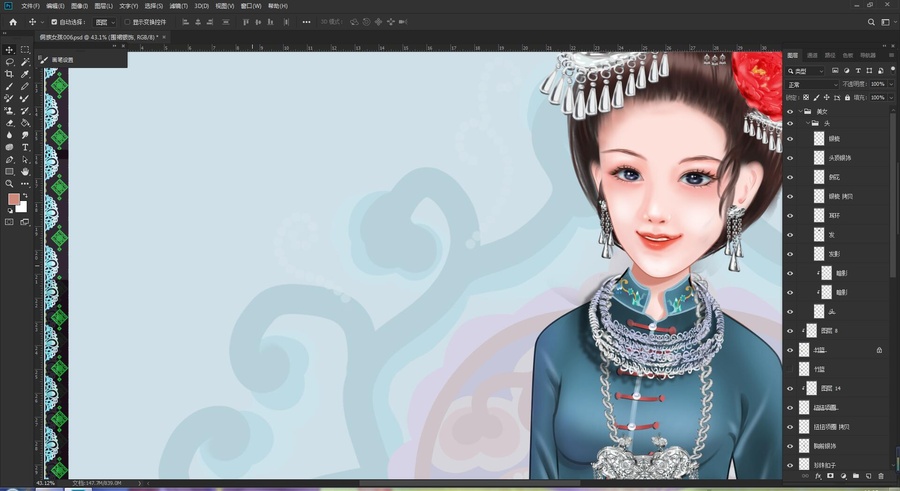This screenshot has height=491, width=900.
Task: Open the layers panel menu icon
Action: 891,55
